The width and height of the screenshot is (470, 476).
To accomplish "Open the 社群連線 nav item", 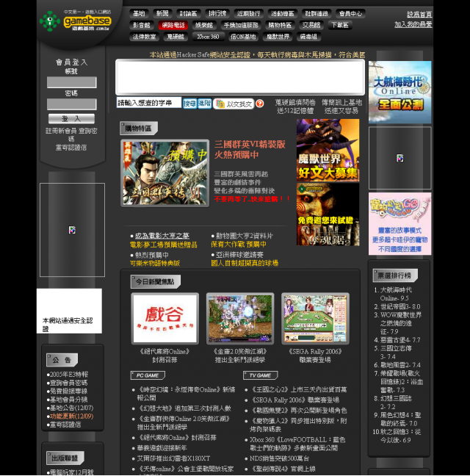I will click(317, 13).
